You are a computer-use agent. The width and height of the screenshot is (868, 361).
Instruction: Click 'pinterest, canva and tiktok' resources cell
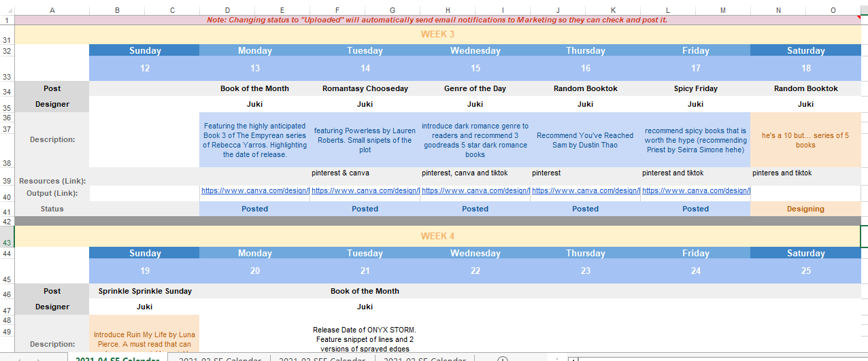point(475,176)
